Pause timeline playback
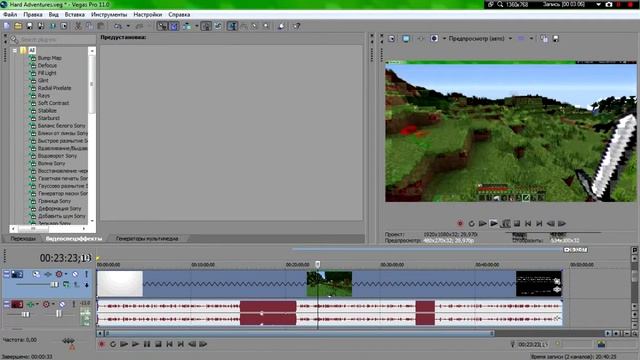 click(147, 344)
